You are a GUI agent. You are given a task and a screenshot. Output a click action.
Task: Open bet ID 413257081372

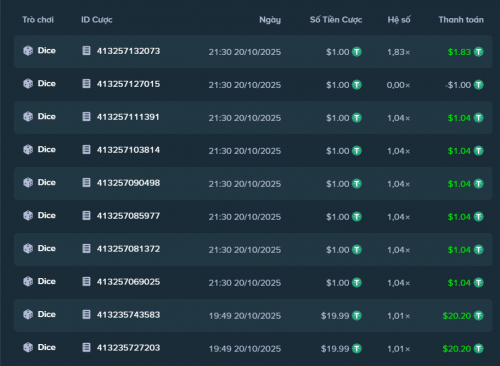pos(128,249)
